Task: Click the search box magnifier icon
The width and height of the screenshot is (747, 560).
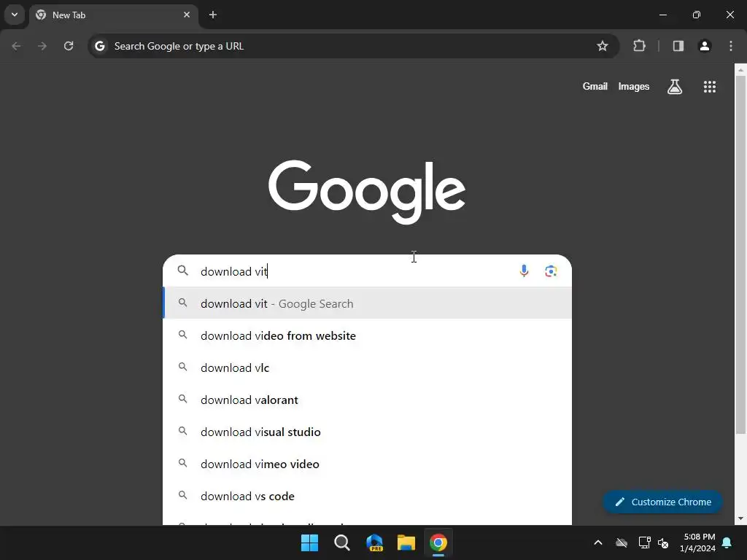Action: (183, 271)
